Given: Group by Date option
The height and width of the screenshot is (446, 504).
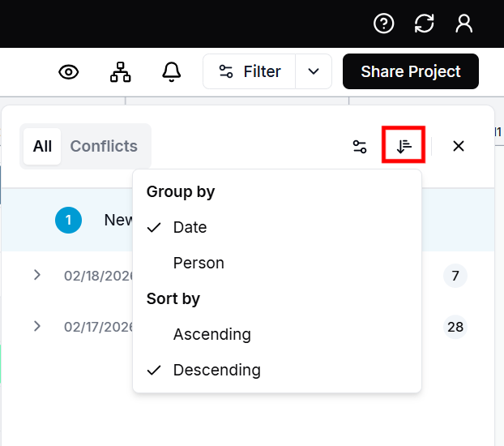Looking at the screenshot, I should (x=190, y=228).
